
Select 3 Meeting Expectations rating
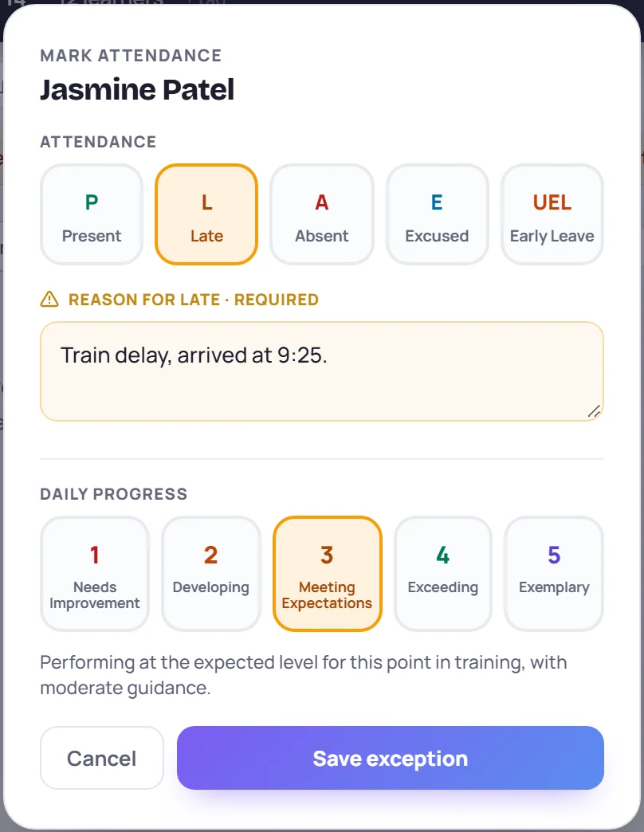pyautogui.click(x=328, y=574)
